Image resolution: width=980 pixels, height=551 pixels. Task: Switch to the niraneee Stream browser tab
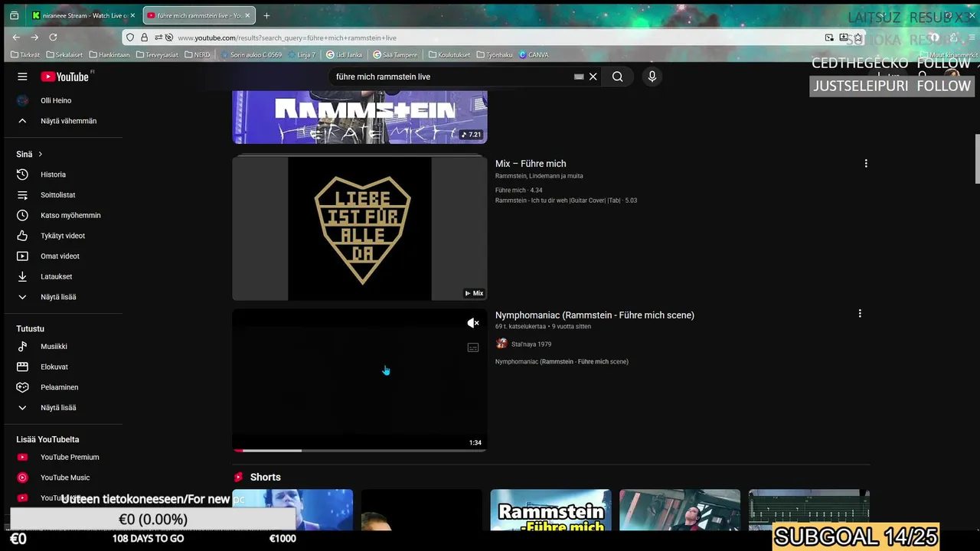click(x=83, y=15)
